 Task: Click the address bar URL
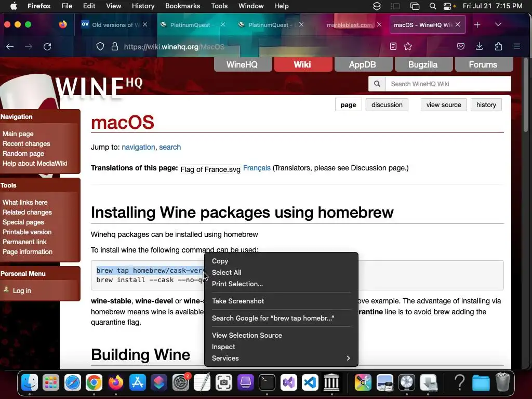(x=174, y=47)
